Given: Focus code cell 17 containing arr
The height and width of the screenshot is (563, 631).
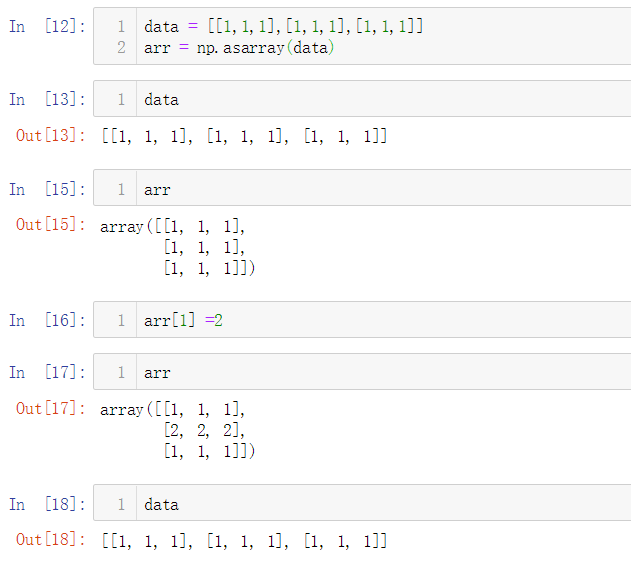Looking at the screenshot, I should point(362,372).
